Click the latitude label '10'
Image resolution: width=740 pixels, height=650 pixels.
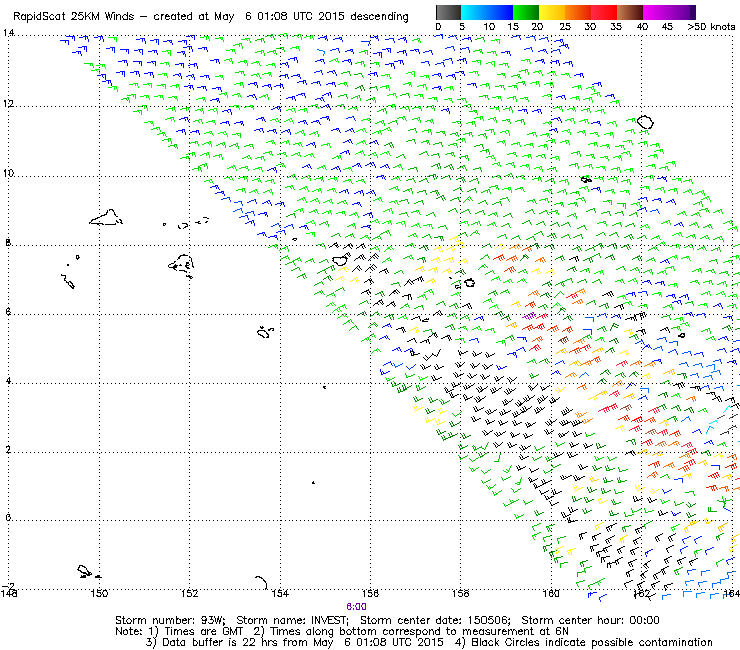tap(8, 173)
